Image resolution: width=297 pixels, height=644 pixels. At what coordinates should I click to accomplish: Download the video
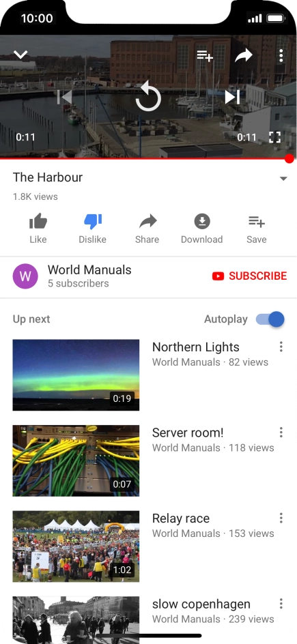coord(201,229)
